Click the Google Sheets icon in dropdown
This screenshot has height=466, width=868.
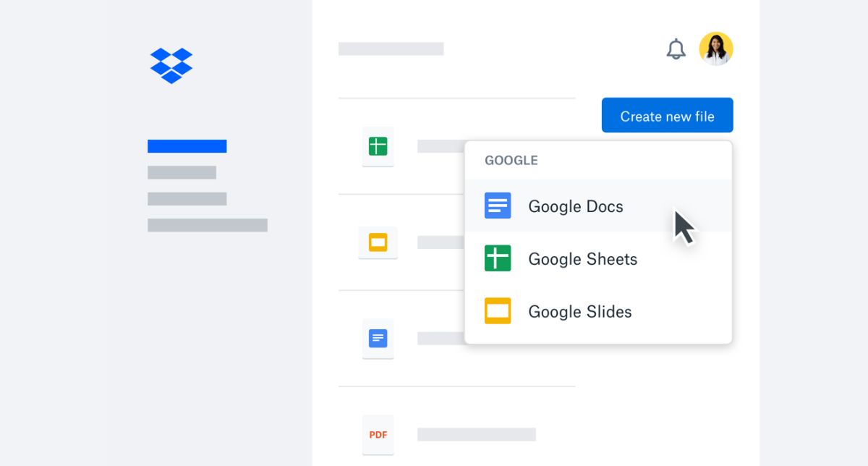point(498,258)
